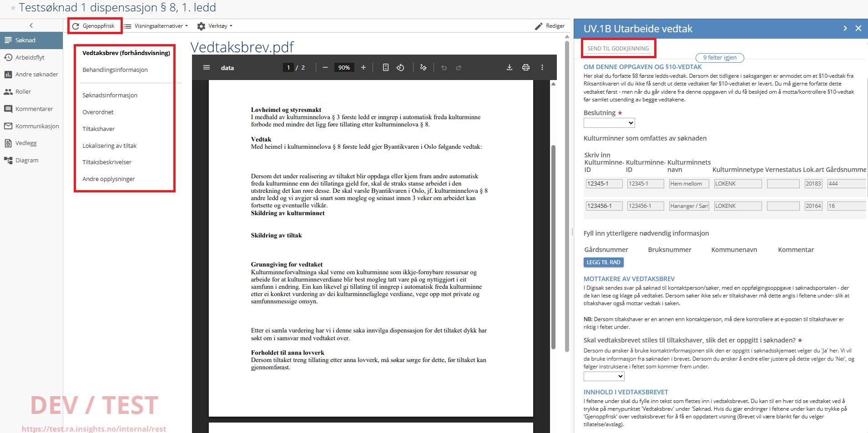Zoom out the PDF with minus icon
This screenshot has height=433, width=868.
tap(325, 67)
